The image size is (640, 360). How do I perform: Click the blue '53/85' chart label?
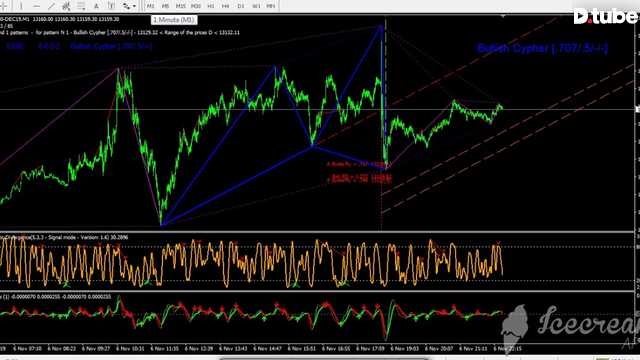point(15,46)
